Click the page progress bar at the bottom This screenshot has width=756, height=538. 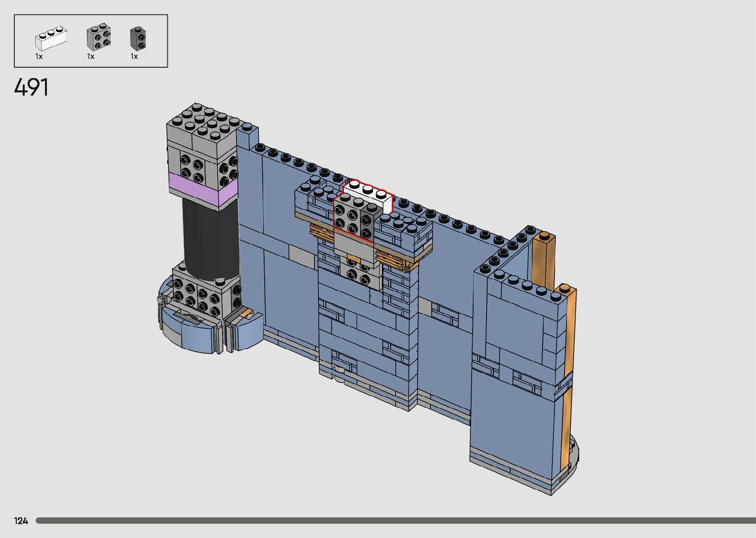[395, 520]
